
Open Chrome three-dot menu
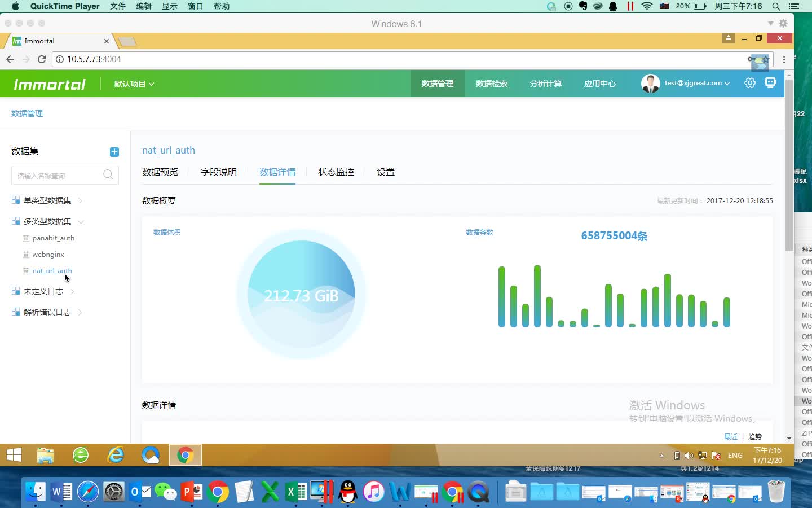point(784,59)
